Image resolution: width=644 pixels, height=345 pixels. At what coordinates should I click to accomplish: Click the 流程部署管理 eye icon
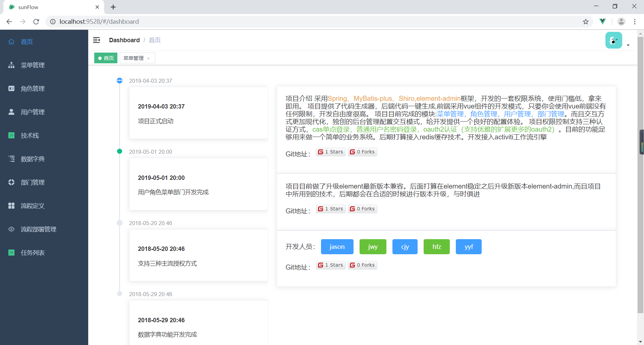pyautogui.click(x=11, y=229)
